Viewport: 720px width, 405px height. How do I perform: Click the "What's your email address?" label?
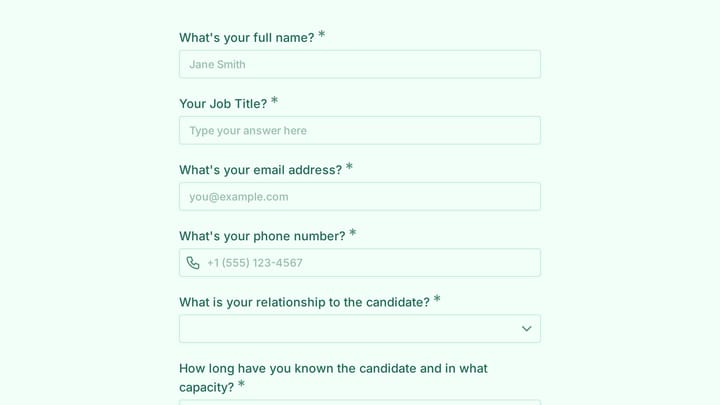[x=260, y=170]
